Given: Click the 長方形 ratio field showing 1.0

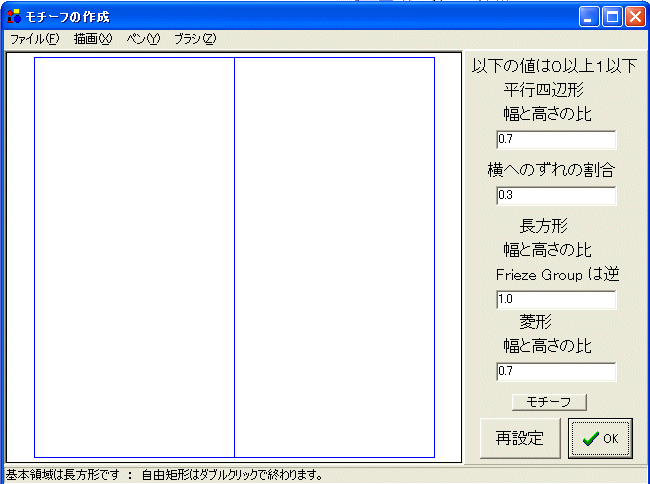Looking at the screenshot, I should (x=556, y=299).
